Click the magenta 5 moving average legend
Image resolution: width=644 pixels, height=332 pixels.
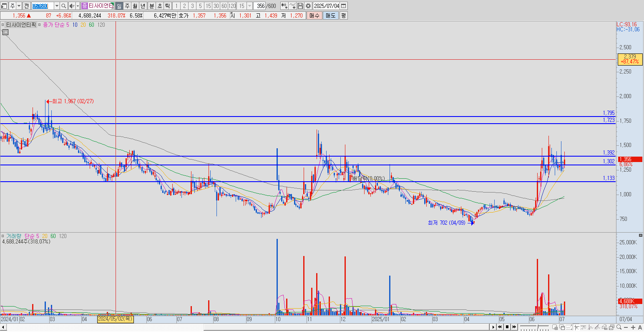click(68, 25)
